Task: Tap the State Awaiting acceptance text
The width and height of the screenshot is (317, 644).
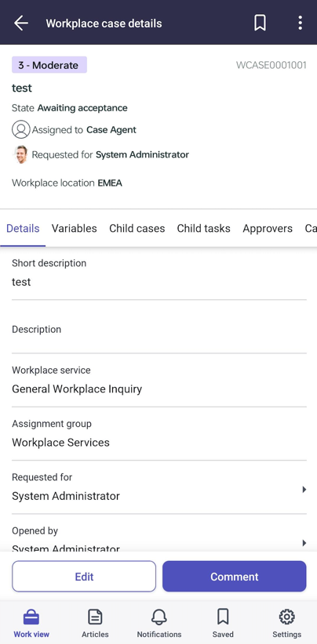Action: coord(70,108)
